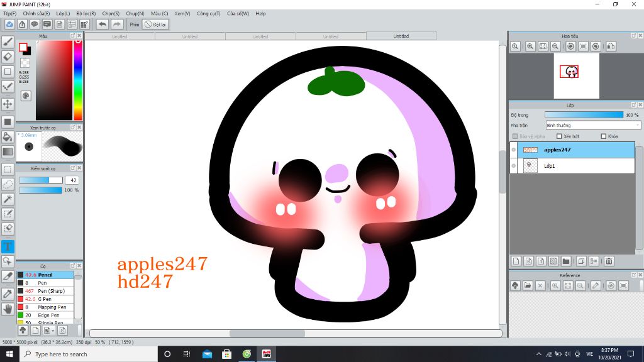Select the Text tool marked T

[x=8, y=246]
